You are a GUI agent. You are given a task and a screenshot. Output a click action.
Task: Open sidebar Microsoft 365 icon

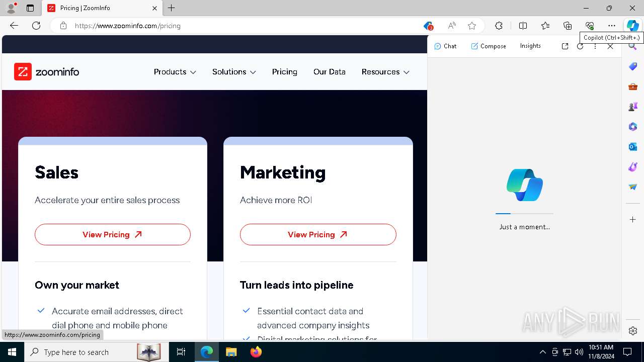tap(633, 127)
